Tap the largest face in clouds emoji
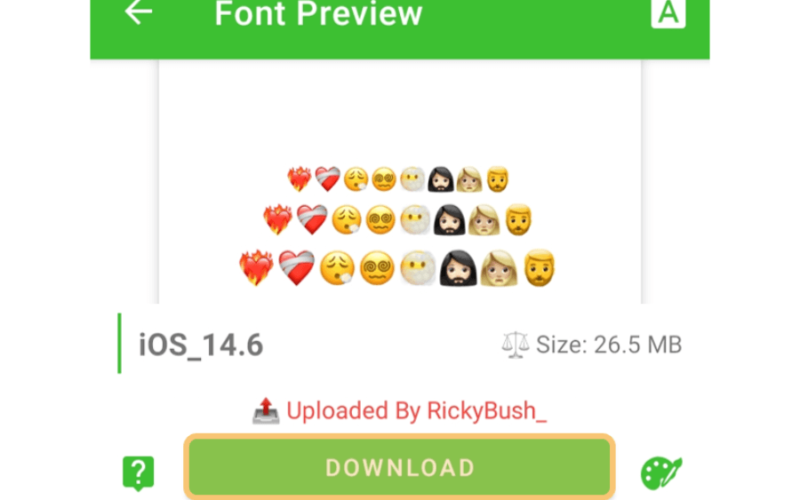 (x=417, y=268)
